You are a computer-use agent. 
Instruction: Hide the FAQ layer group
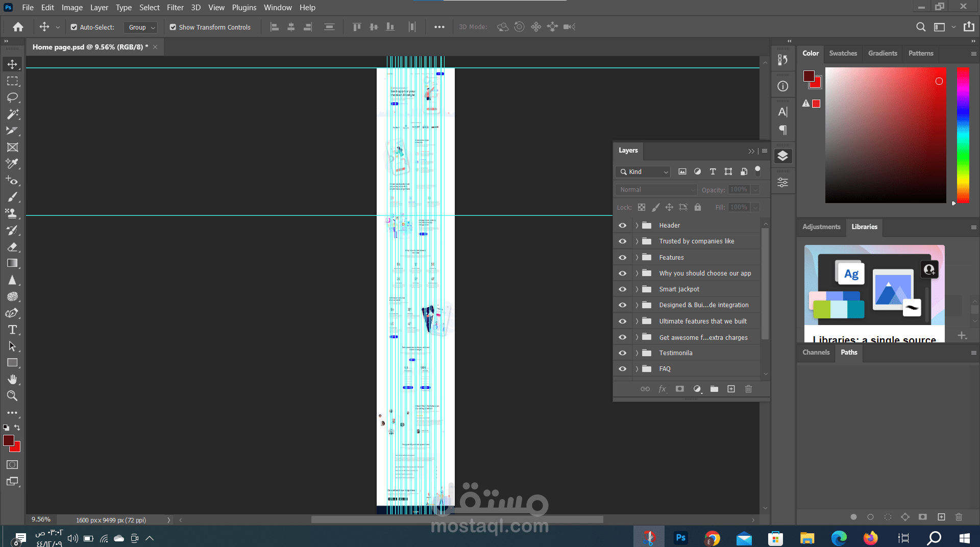[622, 369]
